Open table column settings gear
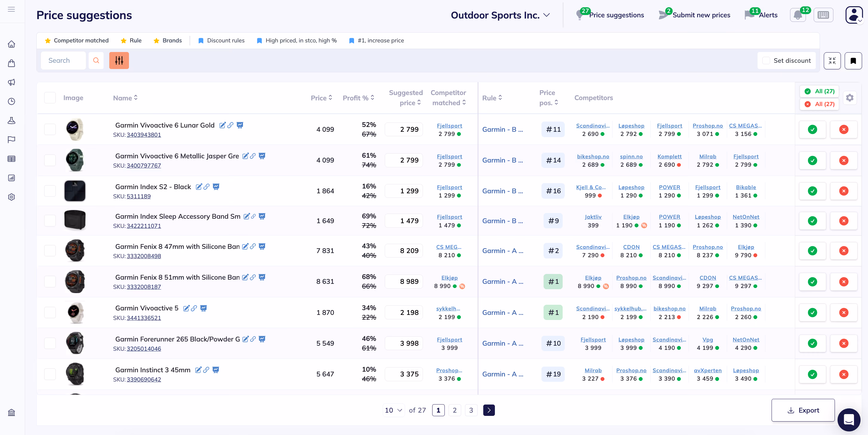The image size is (868, 435). coord(849,98)
